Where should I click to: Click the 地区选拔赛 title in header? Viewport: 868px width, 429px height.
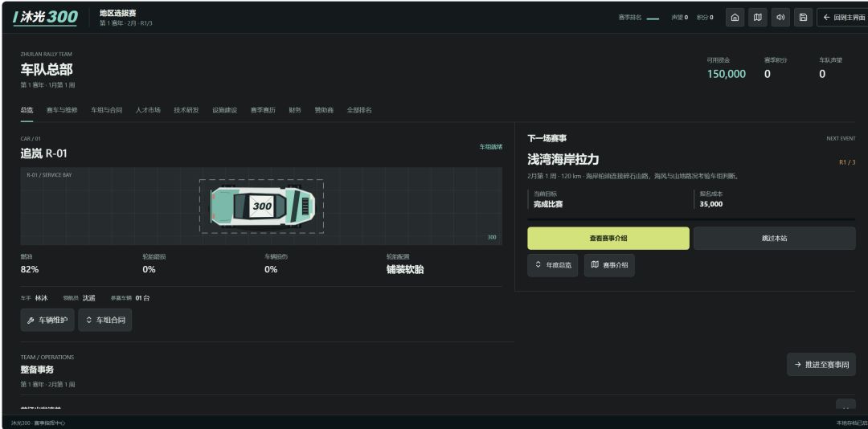(x=118, y=13)
